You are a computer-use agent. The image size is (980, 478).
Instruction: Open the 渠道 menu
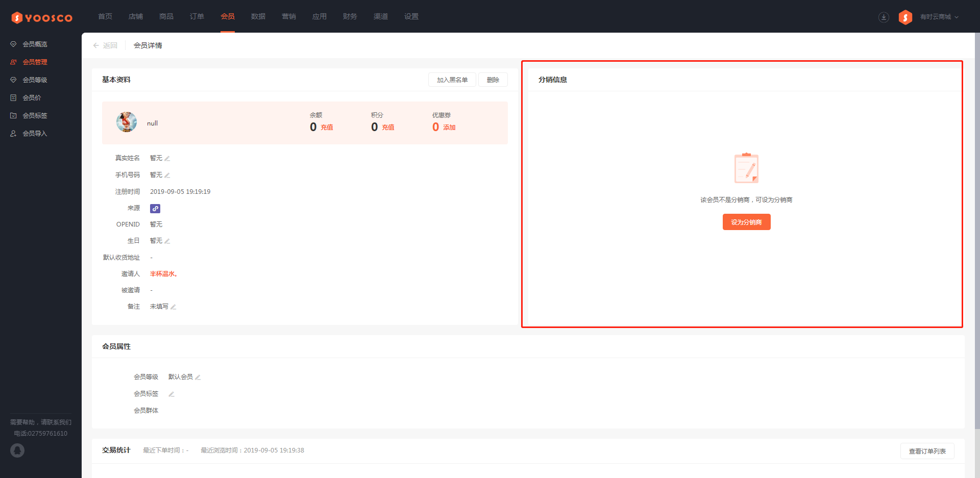381,16
